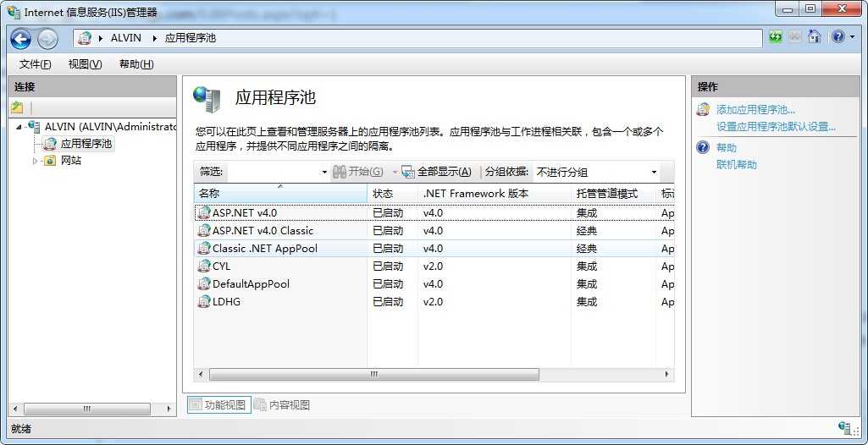Open the 视图(V) menu
Viewport: 868px width, 445px height.
click(85, 64)
